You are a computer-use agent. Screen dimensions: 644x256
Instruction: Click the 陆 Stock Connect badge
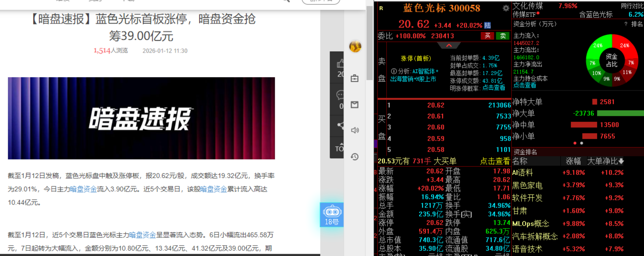coord(487,25)
